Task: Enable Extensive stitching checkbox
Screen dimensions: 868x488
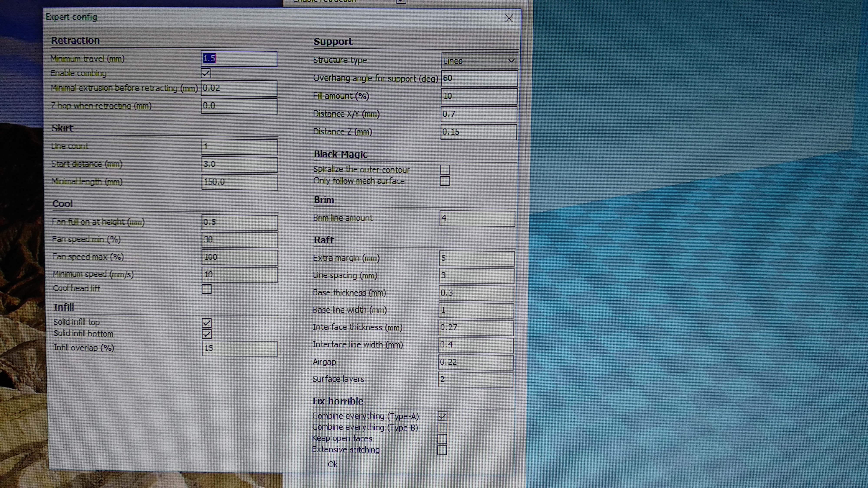Action: tap(442, 450)
